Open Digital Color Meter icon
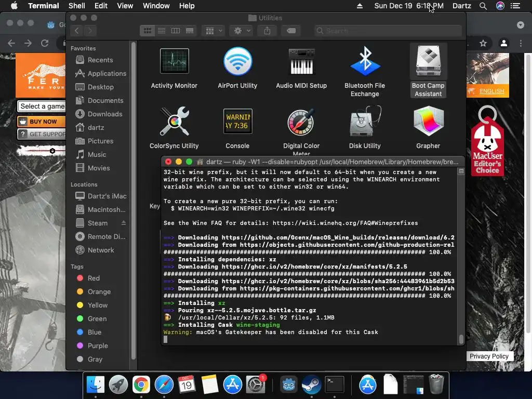 tap(301, 122)
